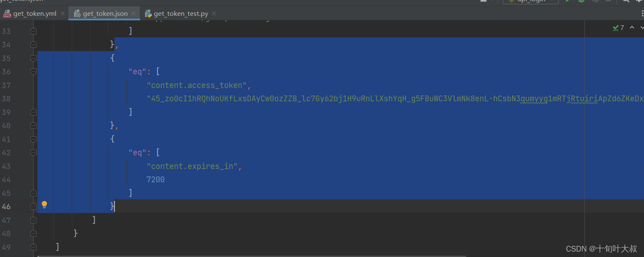
Task: Close the get_token.yml tab
Action: pos(63,14)
